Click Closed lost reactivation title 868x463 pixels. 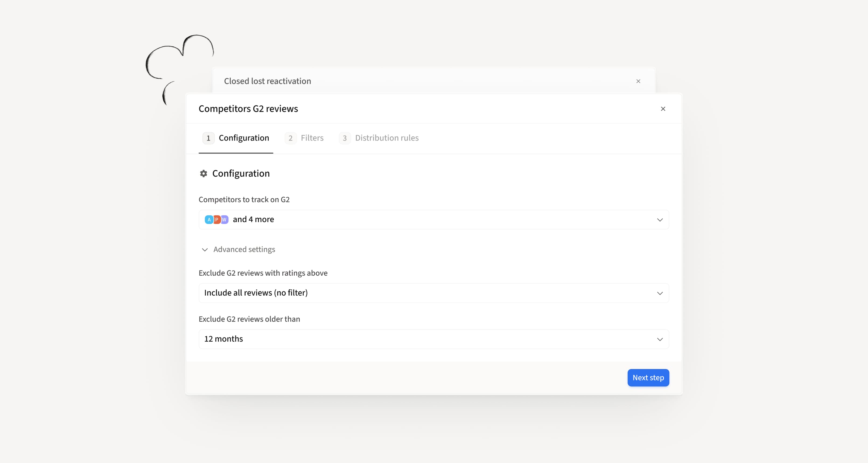(x=267, y=81)
